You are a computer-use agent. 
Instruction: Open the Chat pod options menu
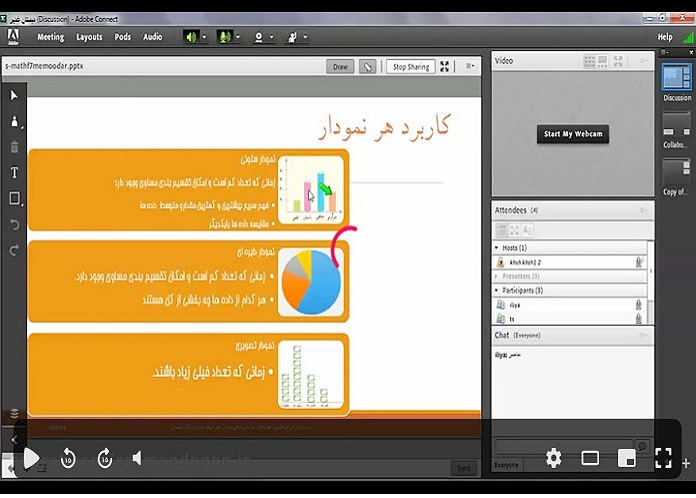coord(643,335)
